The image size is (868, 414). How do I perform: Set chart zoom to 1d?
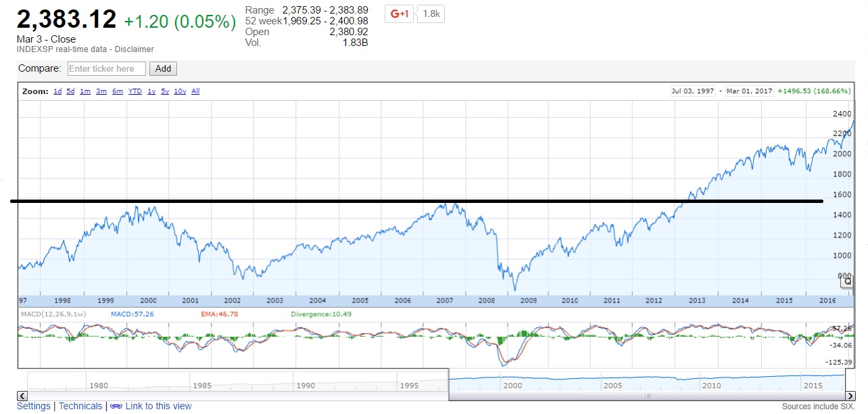pos(57,91)
